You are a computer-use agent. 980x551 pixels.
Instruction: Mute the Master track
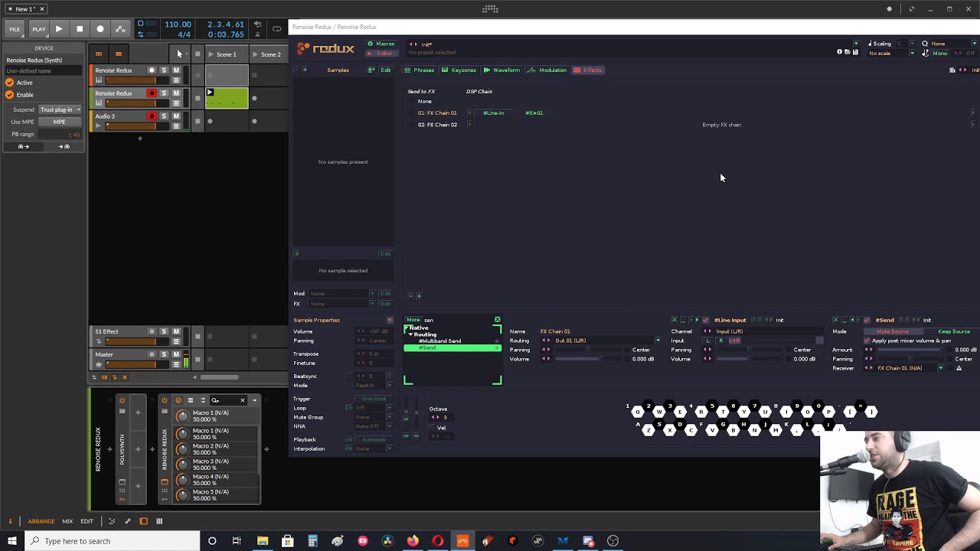[x=176, y=355]
